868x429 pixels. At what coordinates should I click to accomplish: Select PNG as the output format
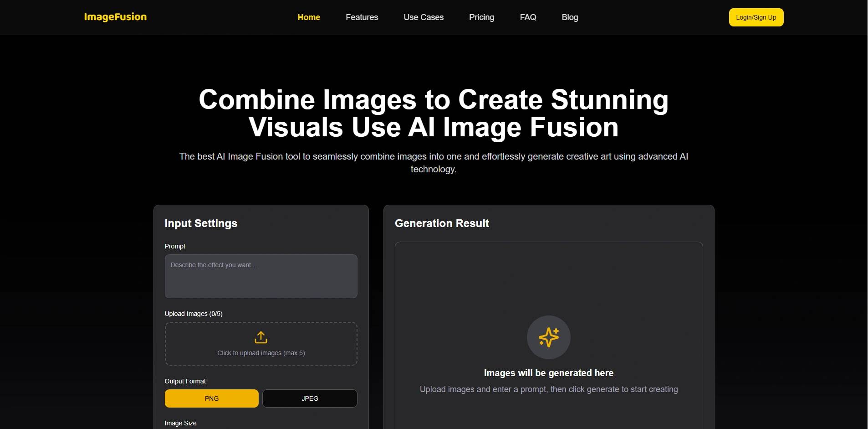pyautogui.click(x=211, y=398)
